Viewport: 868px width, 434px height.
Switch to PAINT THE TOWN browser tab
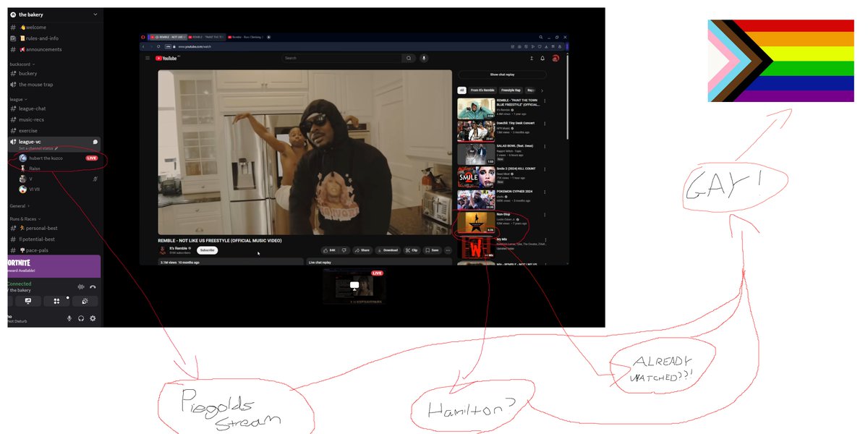[x=206, y=36]
